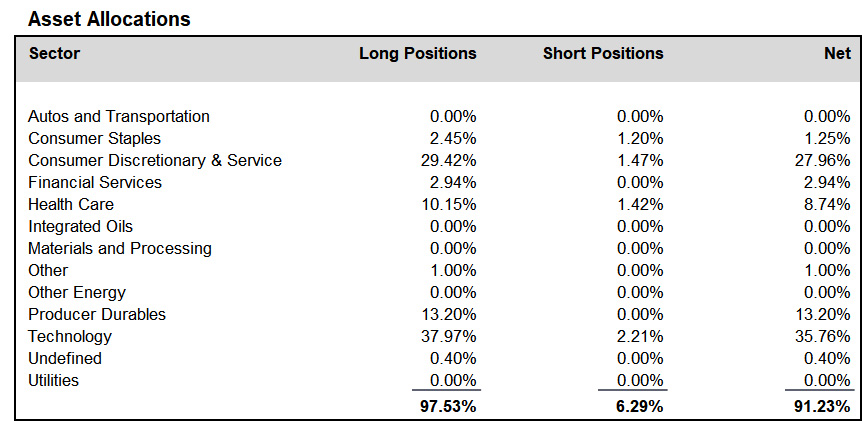Click the Consumer Staples sector label
Viewport: 862px width, 421px height.
coord(95,139)
